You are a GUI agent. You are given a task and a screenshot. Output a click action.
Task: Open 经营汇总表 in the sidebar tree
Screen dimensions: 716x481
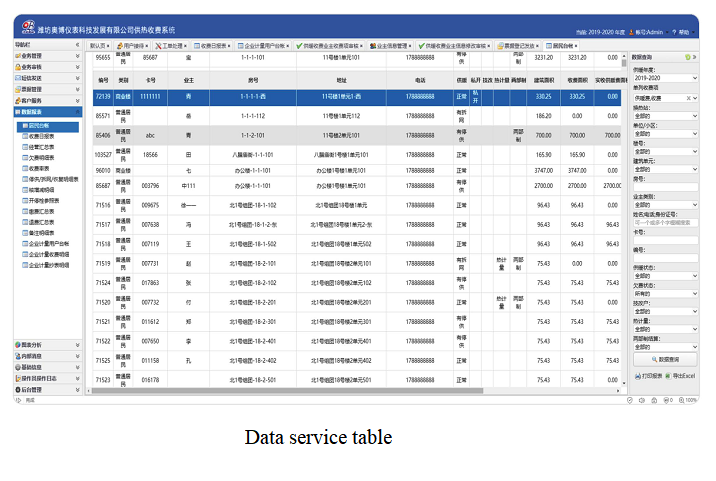42,147
